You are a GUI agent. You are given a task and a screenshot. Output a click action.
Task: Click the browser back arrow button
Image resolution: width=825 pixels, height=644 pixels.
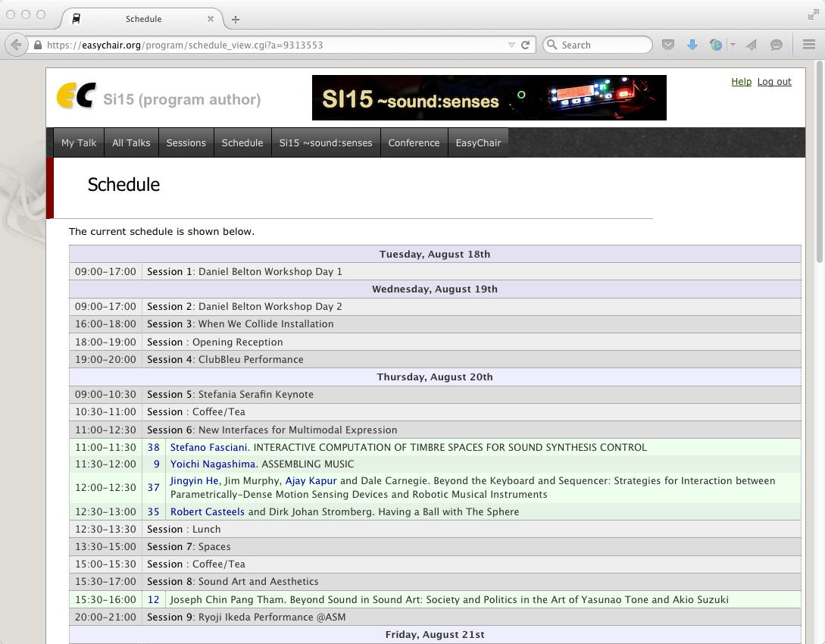click(x=17, y=45)
